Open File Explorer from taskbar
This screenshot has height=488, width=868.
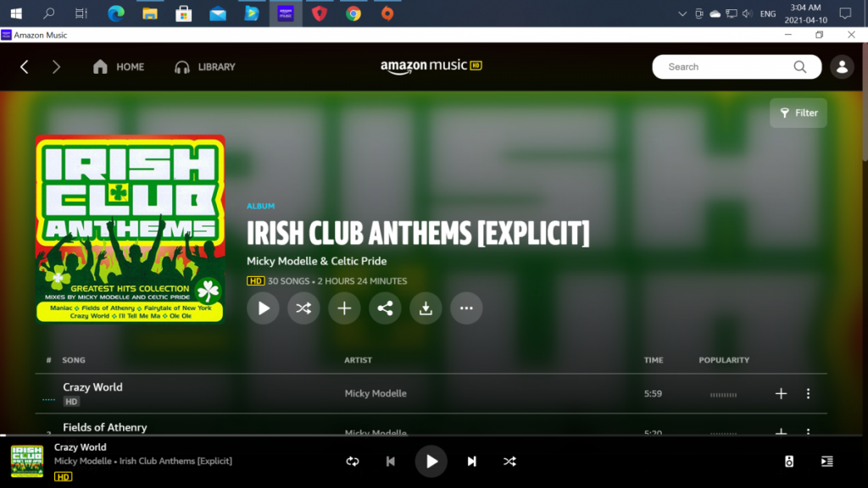coord(149,14)
